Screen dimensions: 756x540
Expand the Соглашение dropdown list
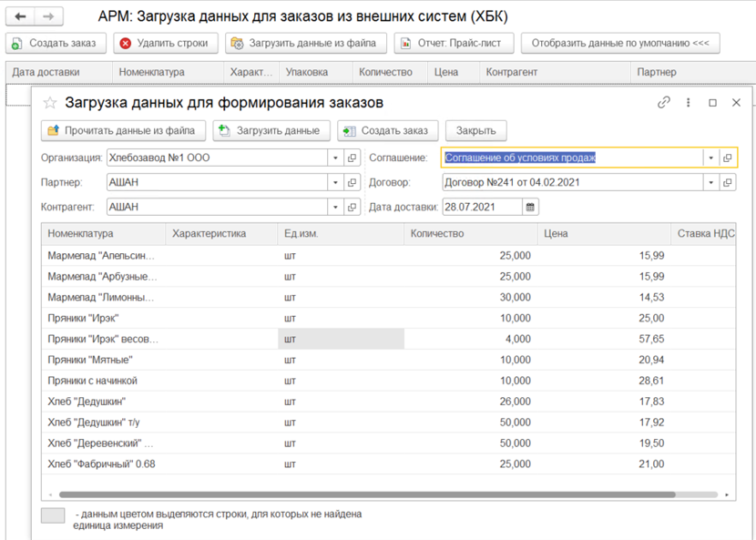[x=710, y=158]
